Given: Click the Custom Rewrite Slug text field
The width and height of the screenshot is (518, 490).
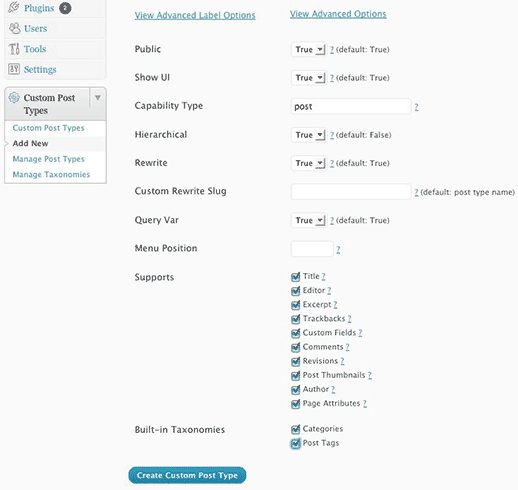Looking at the screenshot, I should [351, 192].
